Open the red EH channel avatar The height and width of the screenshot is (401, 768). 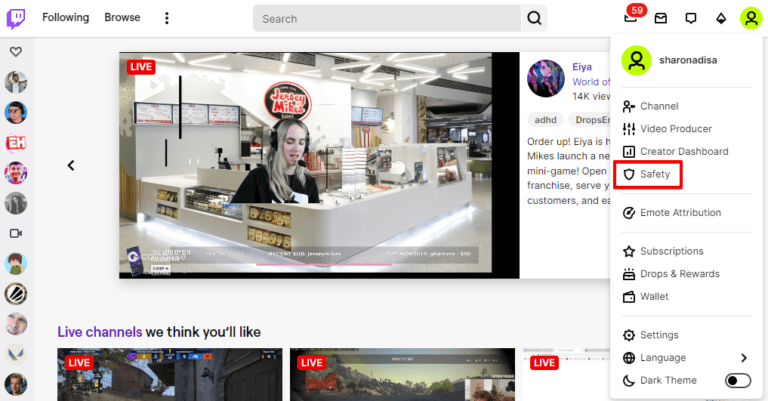tap(16, 143)
